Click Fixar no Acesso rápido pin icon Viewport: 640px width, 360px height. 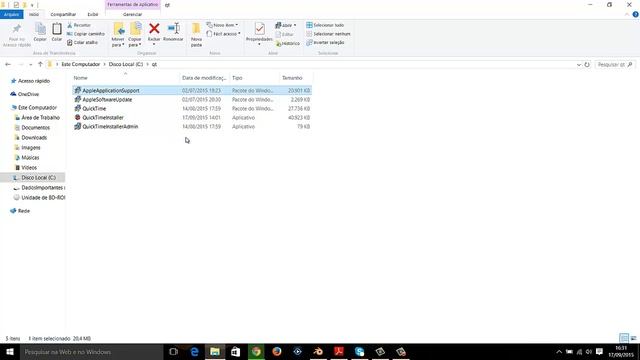tap(17, 29)
